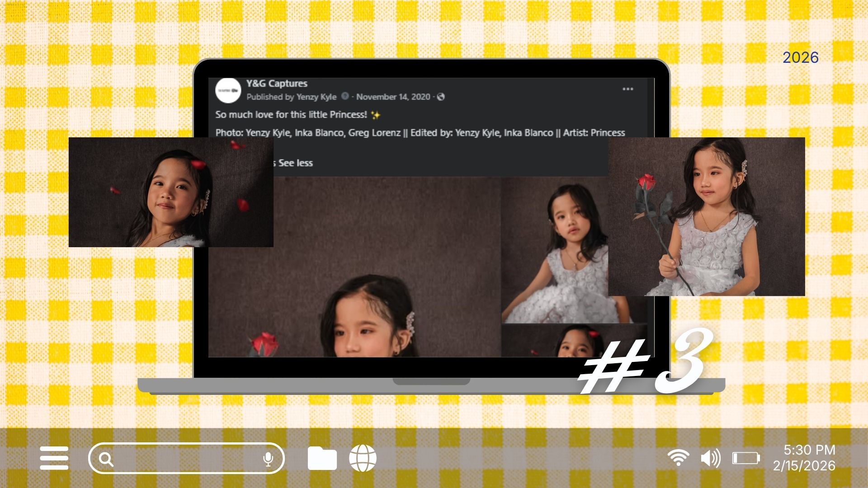Open the clock showing 5:30 PM
The image size is (868, 488).
809,450
